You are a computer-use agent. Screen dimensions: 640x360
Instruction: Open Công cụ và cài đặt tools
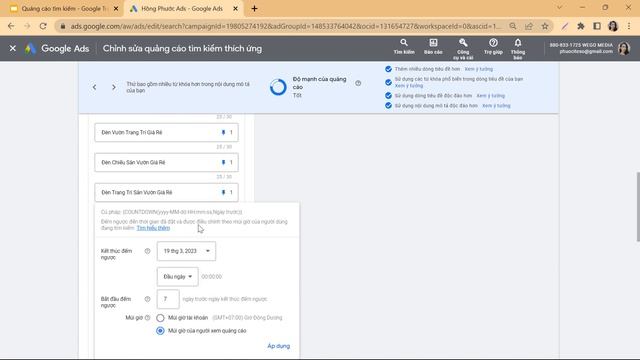pos(463,49)
